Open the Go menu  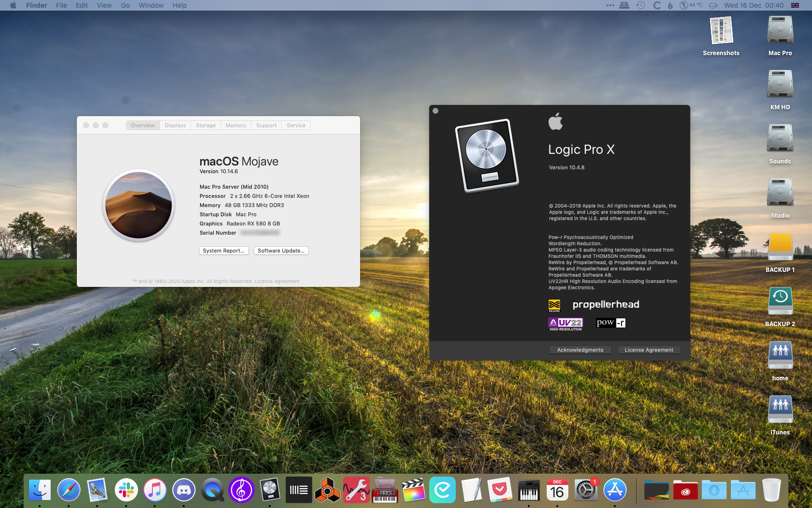[125, 5]
